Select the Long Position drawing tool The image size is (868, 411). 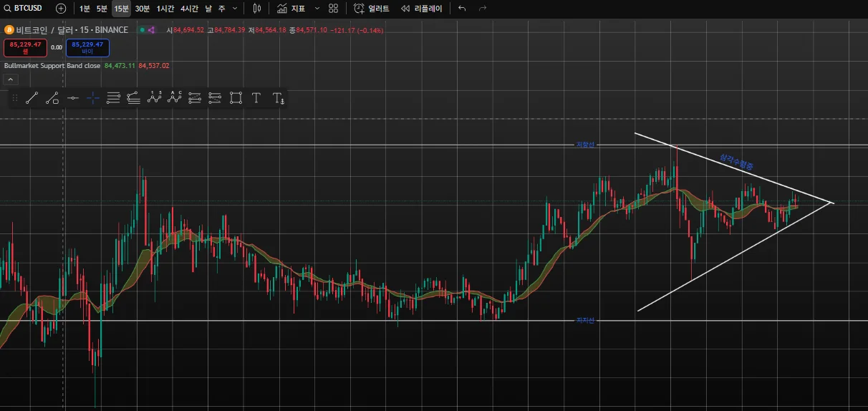(215, 98)
